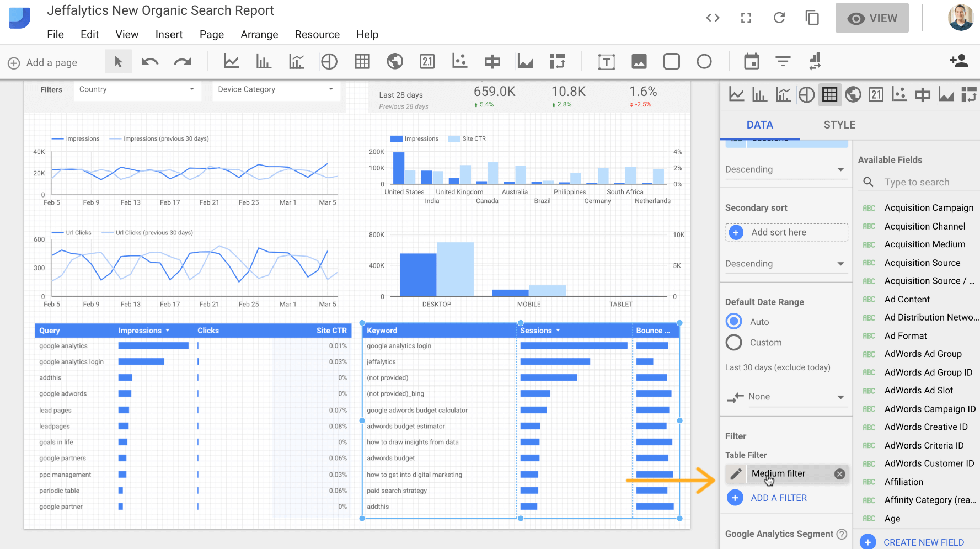
Task: Undo the last action
Action: 150,62
